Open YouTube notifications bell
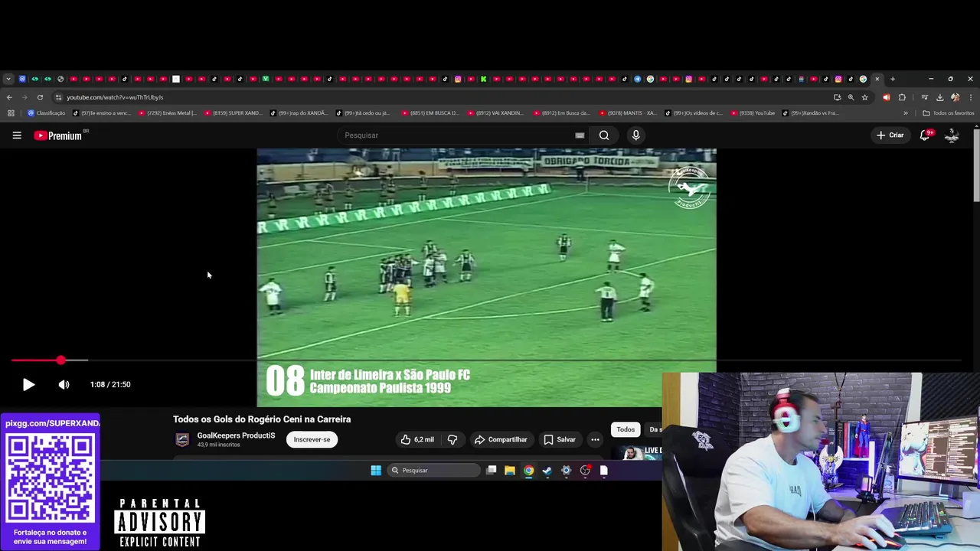Viewport: 980px width, 551px height. 925,135
